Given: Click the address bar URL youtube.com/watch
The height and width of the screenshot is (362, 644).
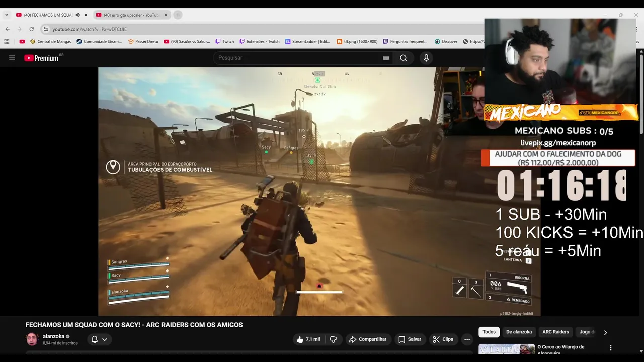Looking at the screenshot, I should (x=90, y=29).
